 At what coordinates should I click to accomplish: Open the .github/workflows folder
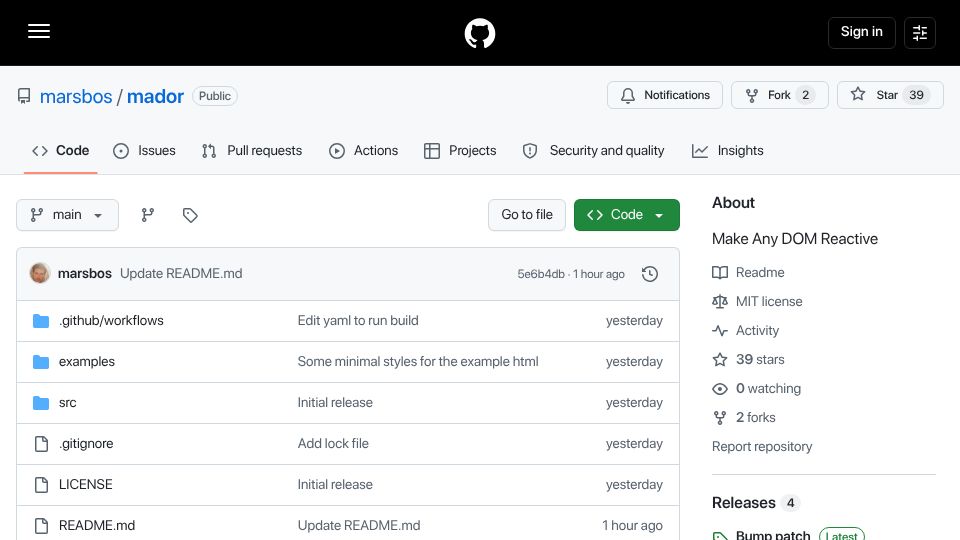point(111,321)
